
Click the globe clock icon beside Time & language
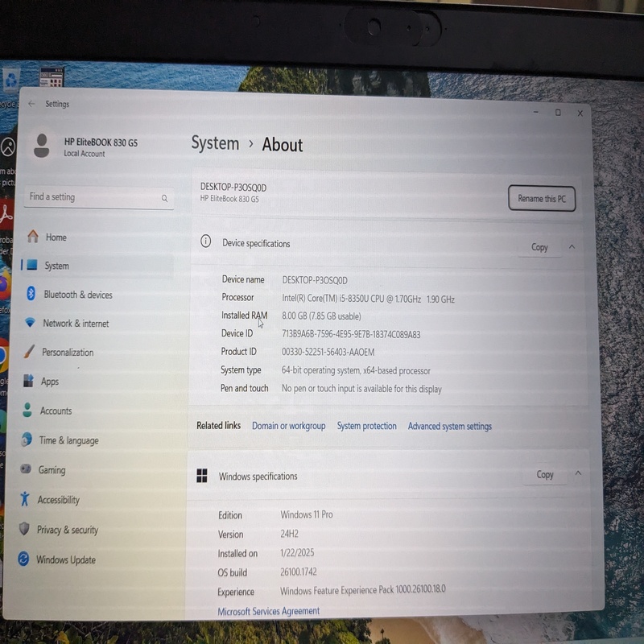27,440
